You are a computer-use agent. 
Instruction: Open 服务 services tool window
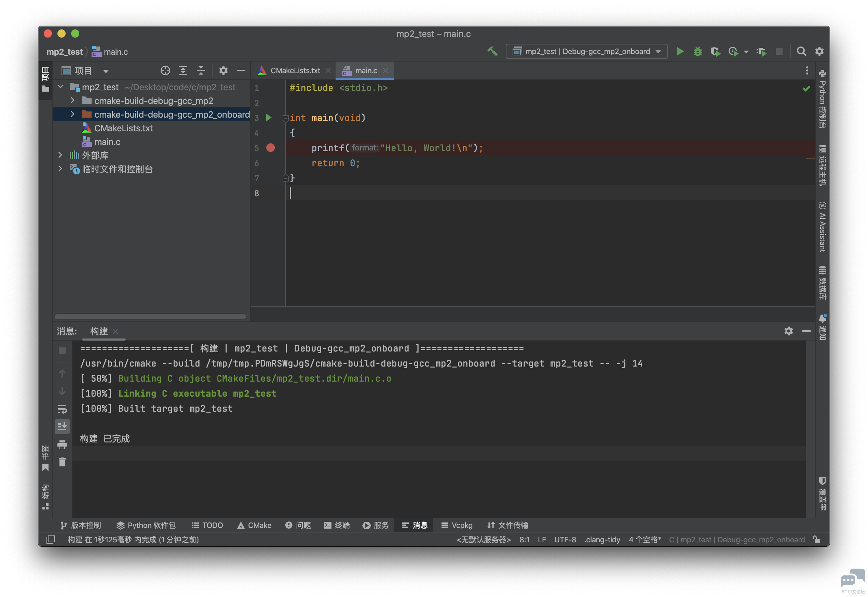pyautogui.click(x=375, y=525)
